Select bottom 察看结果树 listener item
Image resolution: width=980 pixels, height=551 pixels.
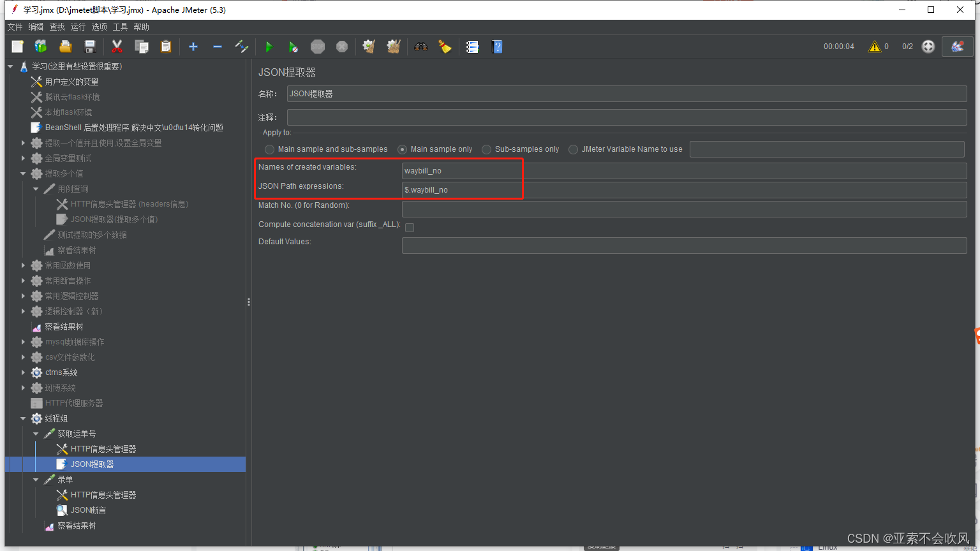tap(77, 525)
